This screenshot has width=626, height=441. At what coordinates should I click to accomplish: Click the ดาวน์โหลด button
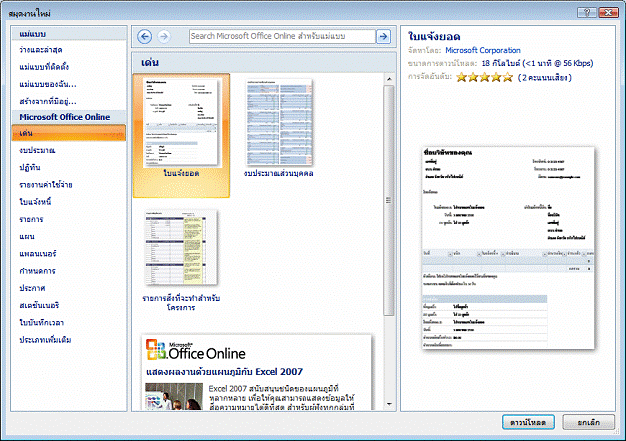[x=528, y=422]
